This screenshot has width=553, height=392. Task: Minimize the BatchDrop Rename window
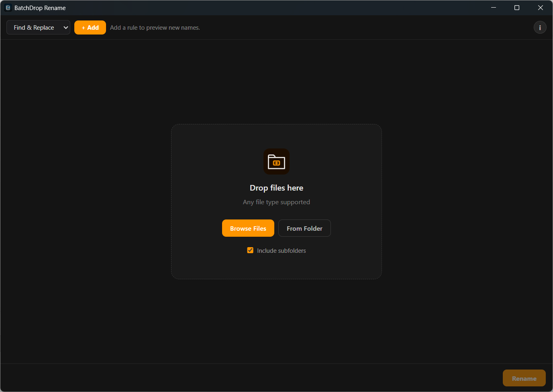point(494,8)
